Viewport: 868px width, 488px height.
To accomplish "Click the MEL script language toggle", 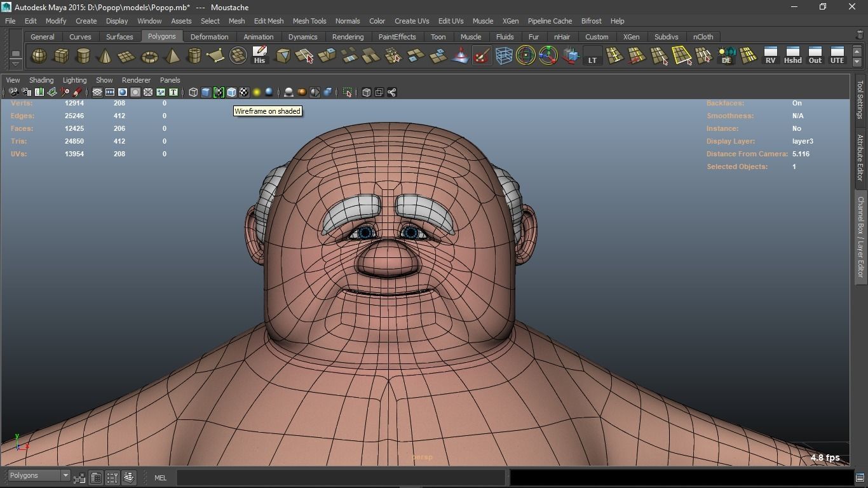I will tap(160, 478).
